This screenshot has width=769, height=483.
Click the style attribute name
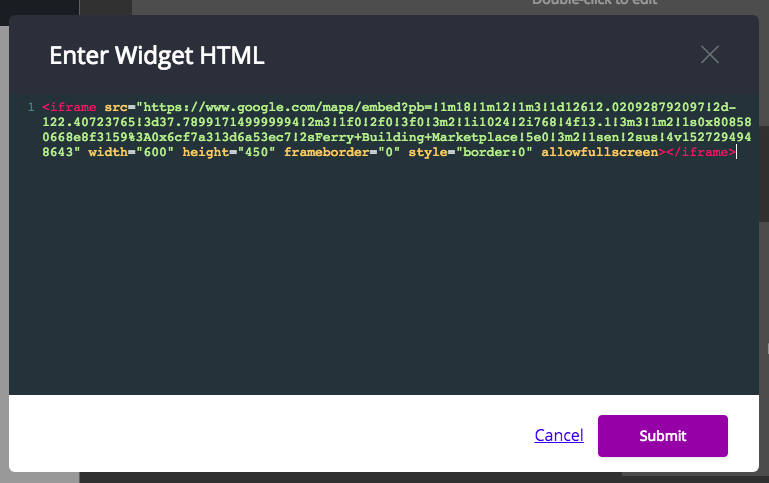[x=428, y=152]
